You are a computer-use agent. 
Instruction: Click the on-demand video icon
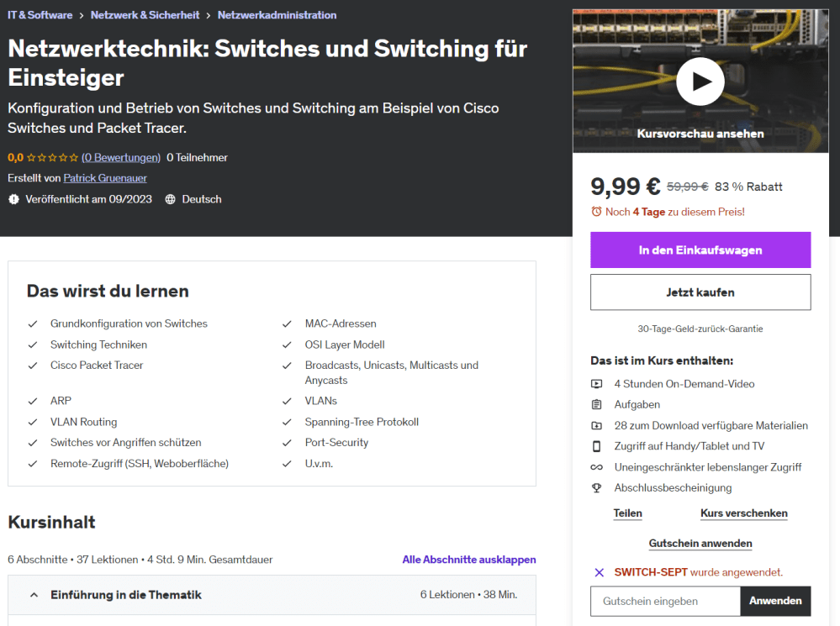(x=597, y=384)
